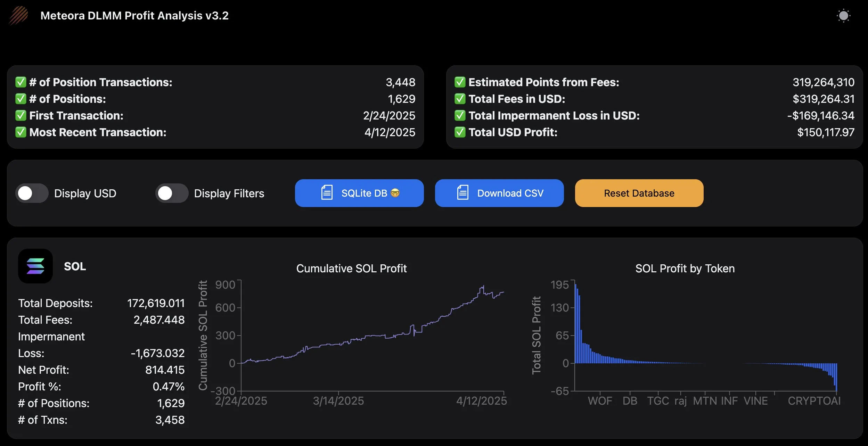Enable the Display USD switch
This screenshot has width=868, height=446.
(x=32, y=193)
